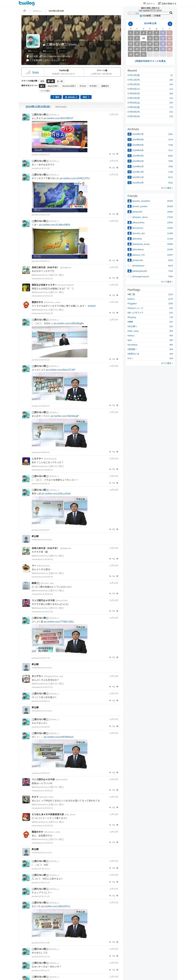Open the home icon in breadcrumb
This screenshot has width=196, height=980.
(x=24, y=11)
